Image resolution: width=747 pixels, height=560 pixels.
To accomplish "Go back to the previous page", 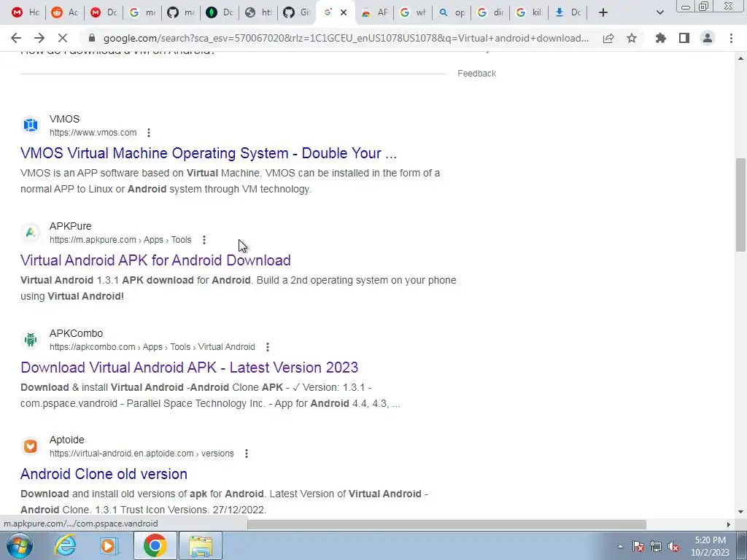I will point(16,38).
